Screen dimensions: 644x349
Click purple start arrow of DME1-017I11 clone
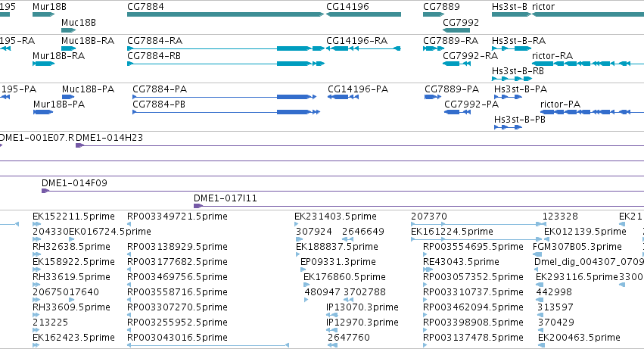(x=198, y=206)
